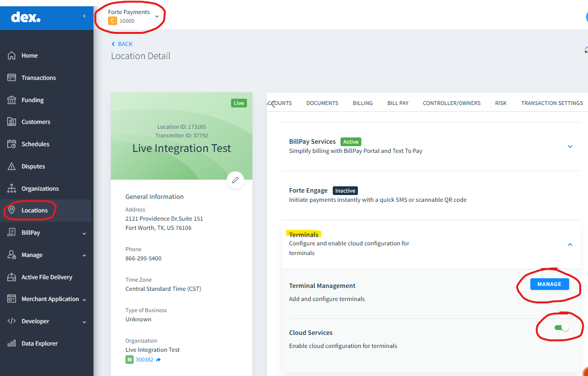Open the Transaction Settings tab

552,103
